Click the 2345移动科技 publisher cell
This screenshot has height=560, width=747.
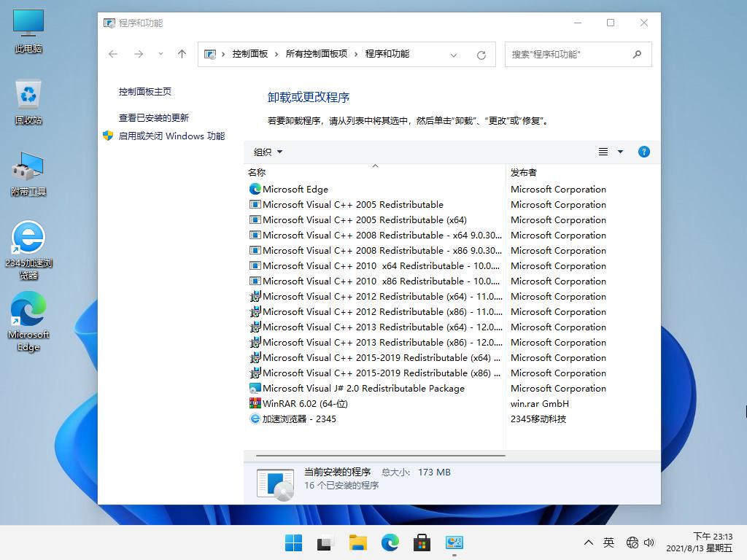click(538, 419)
